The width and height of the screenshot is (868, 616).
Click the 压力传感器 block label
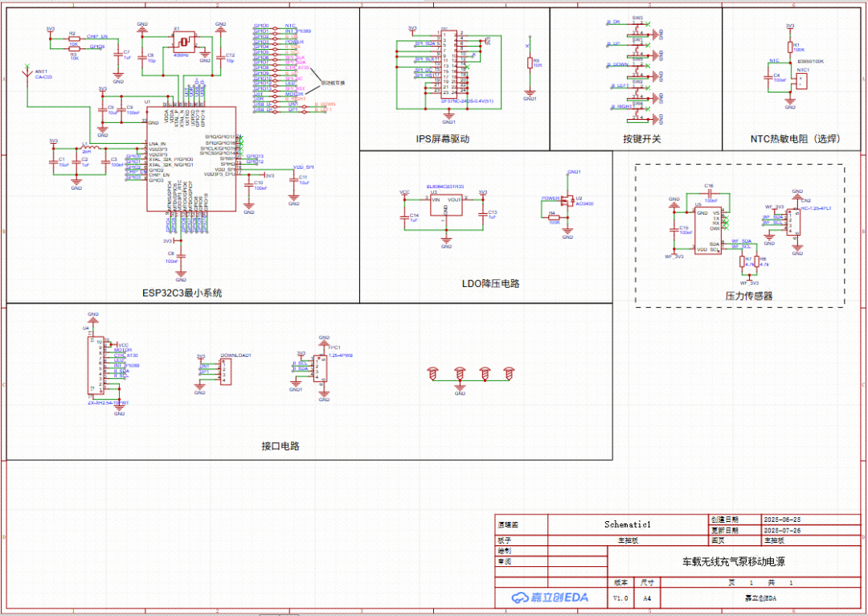[x=748, y=296]
